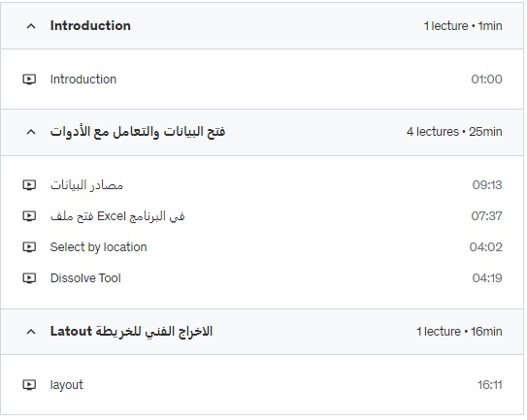Image resolution: width=527 pixels, height=420 pixels.
Task: Click the 4 lectures • 25min summary
Action: [x=454, y=132]
